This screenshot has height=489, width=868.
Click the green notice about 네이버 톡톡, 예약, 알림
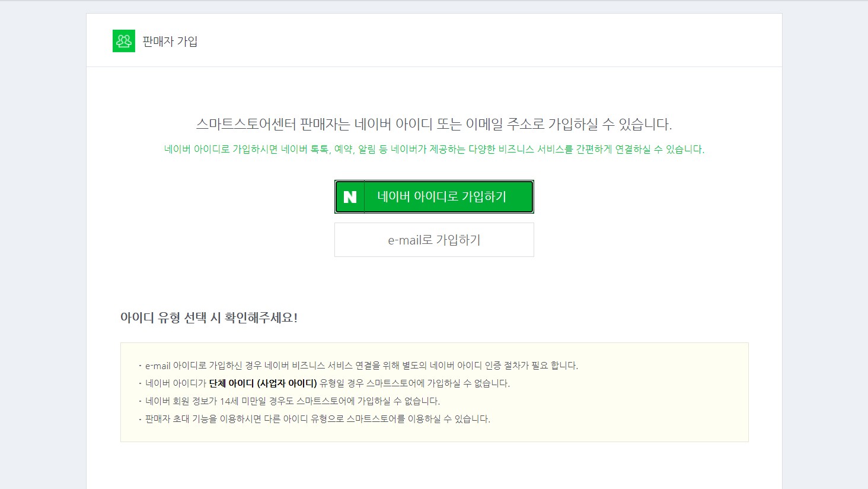pos(434,149)
